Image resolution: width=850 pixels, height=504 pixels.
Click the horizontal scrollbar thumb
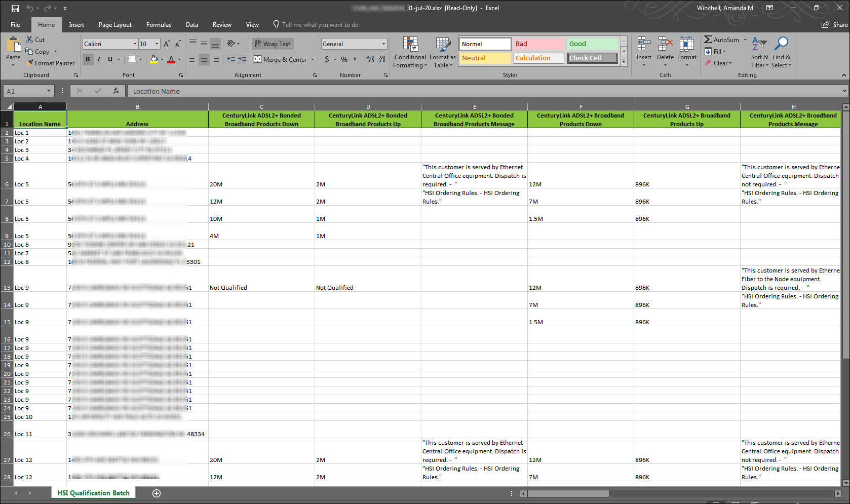coord(568,493)
